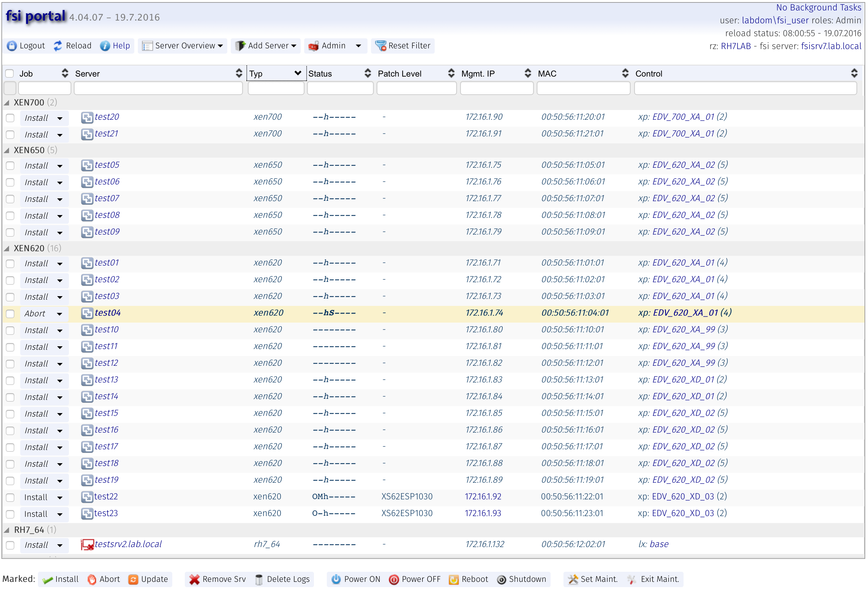Click the Shutdown icon
This screenshot has height=593, width=868.
tap(502, 579)
